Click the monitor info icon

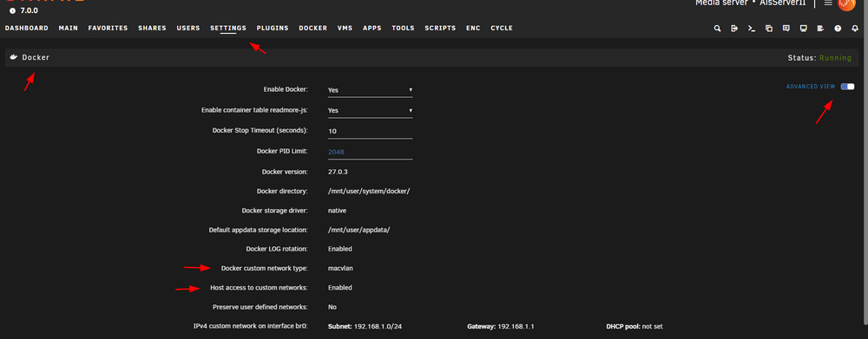click(803, 29)
